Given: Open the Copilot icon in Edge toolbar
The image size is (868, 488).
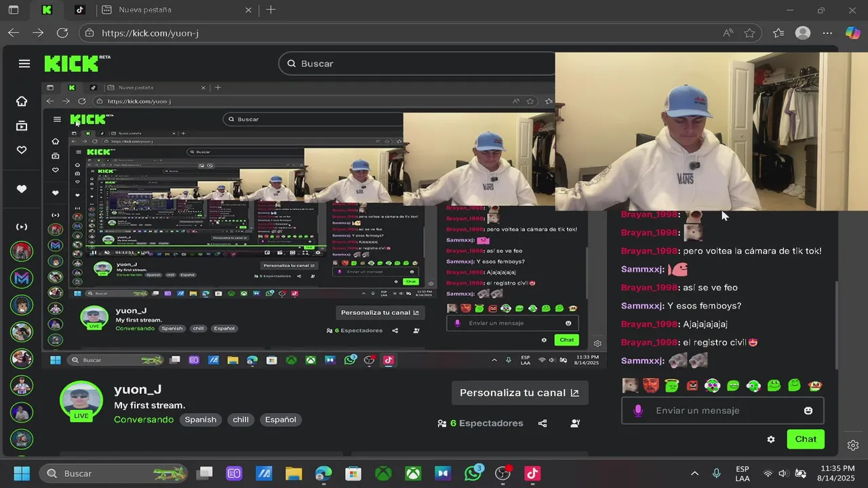Looking at the screenshot, I should [852, 33].
